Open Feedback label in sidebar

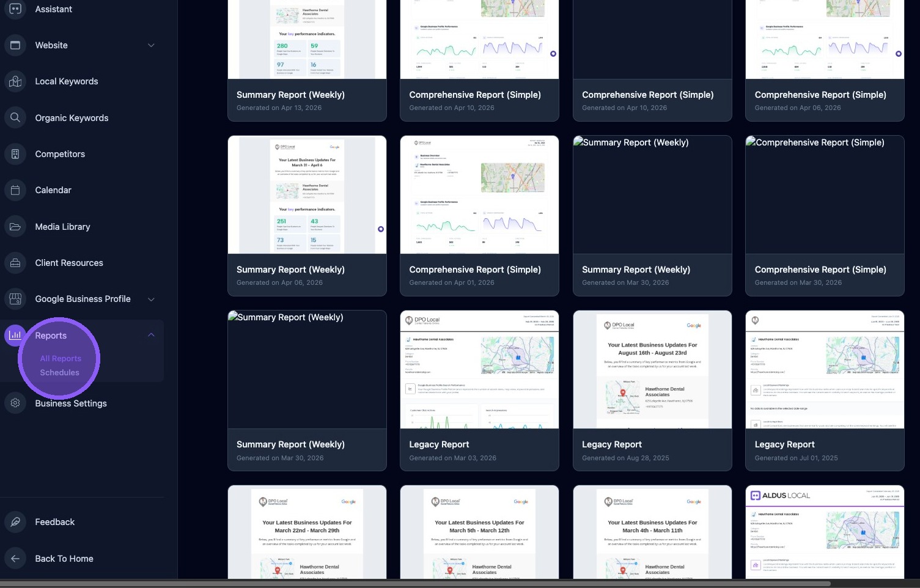[55, 522]
